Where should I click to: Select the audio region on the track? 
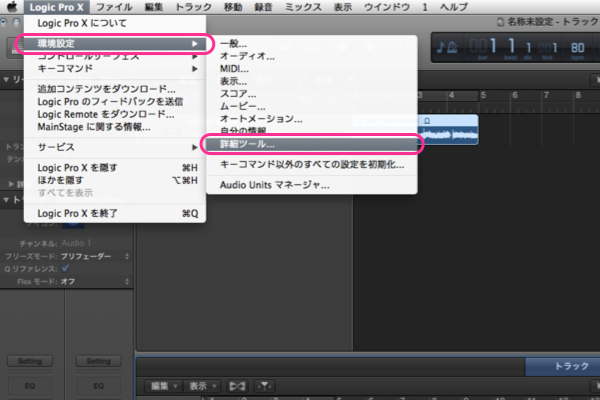(x=448, y=130)
